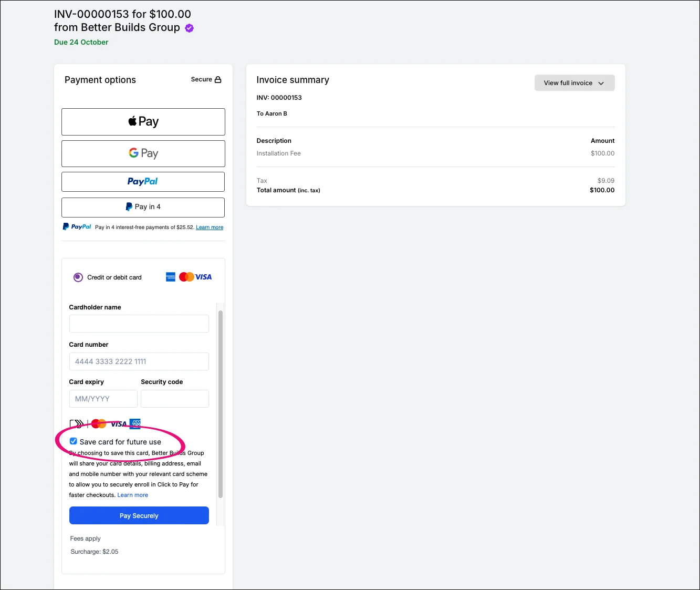Click the Installation Fee description text

coord(279,153)
